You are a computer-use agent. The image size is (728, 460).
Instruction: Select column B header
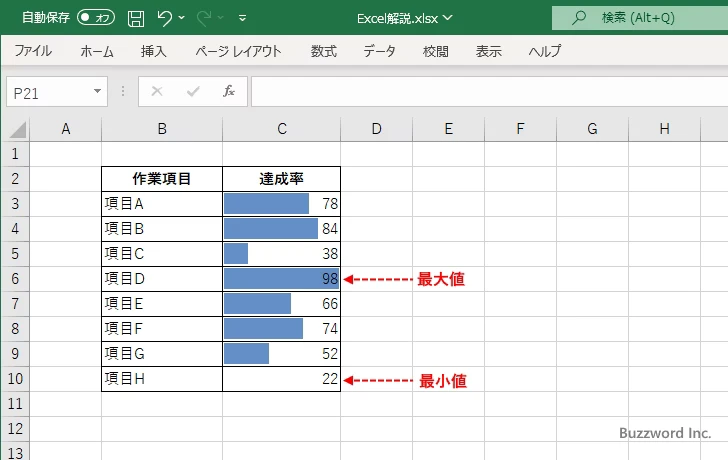[x=162, y=129]
